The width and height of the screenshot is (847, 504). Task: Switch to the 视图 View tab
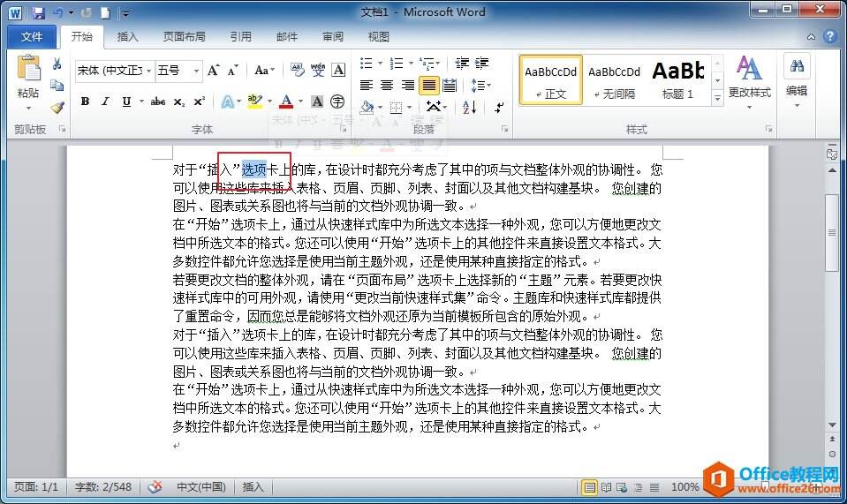(379, 37)
